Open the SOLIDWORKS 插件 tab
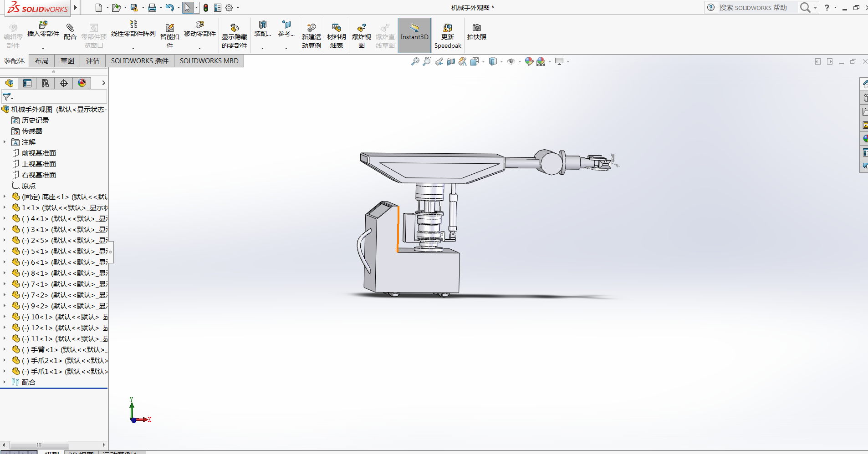Screen dimensions: 868x454 coord(139,61)
